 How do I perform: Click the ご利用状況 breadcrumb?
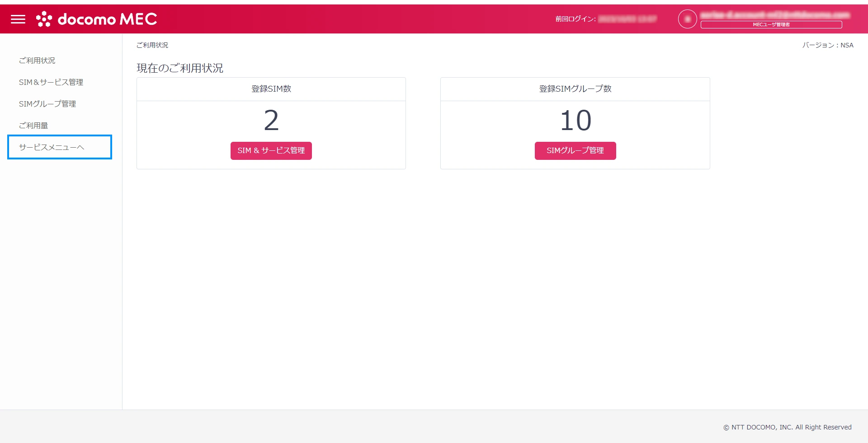pyautogui.click(x=152, y=45)
